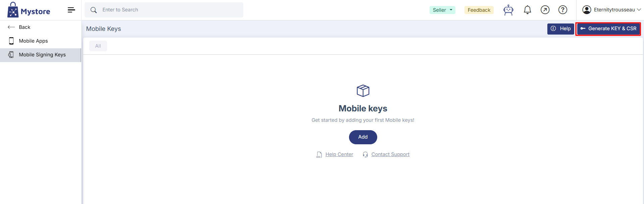Click the search magnifier icon
644x204 pixels.
[94, 10]
